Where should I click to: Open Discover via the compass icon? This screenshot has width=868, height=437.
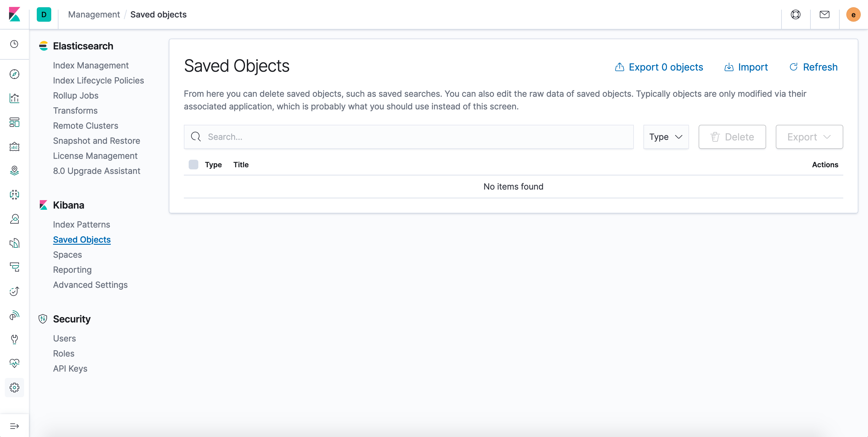pos(14,74)
